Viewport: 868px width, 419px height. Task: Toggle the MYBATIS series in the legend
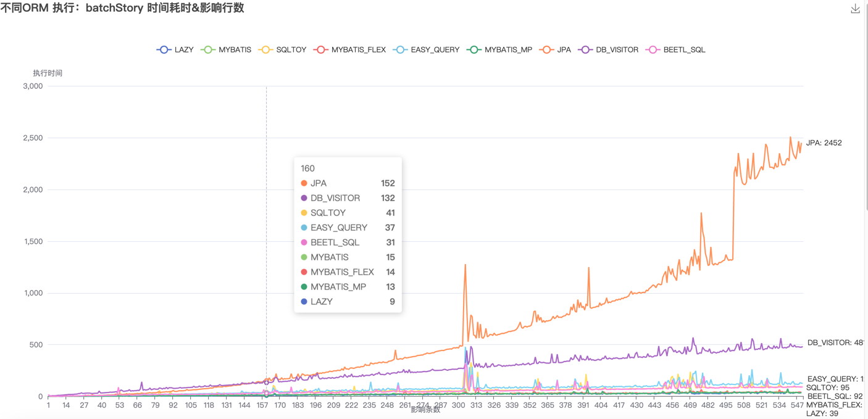coord(227,49)
